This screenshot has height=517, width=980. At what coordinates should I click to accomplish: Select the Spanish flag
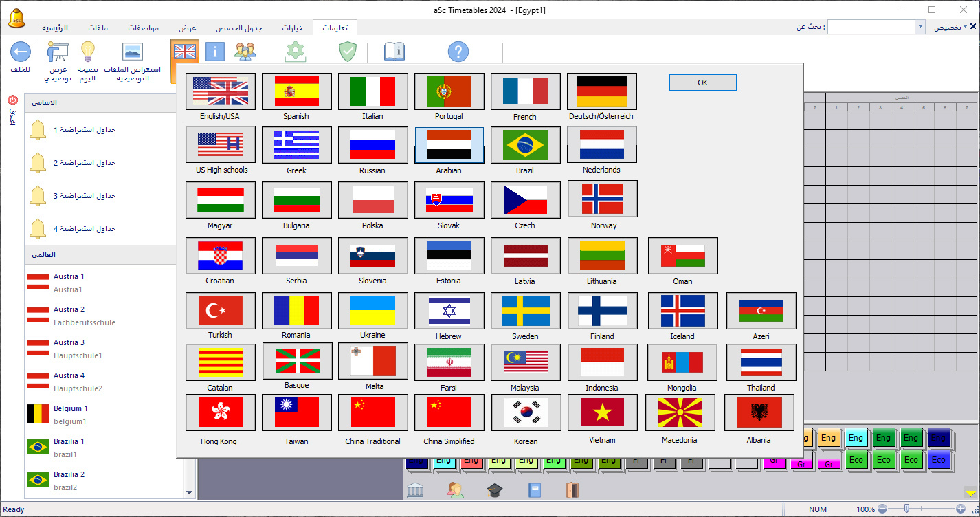[297, 91]
